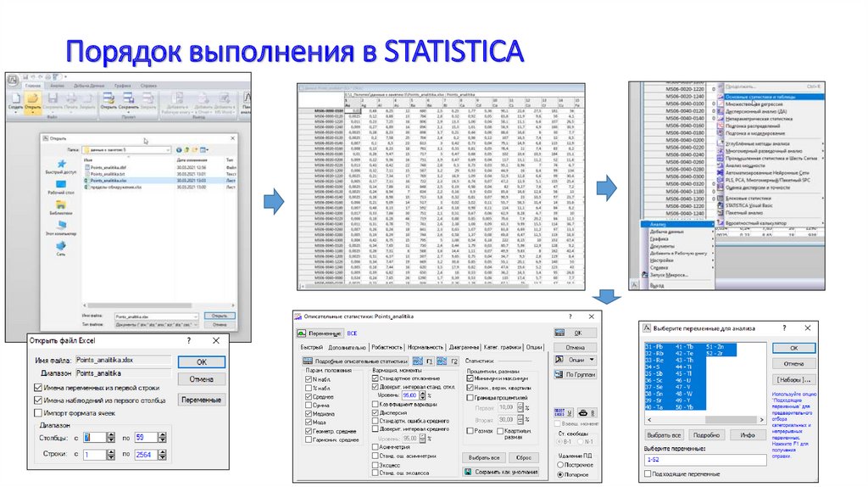
Task: Click the Выберите переменные input field with 1-52
Action: pos(705,459)
